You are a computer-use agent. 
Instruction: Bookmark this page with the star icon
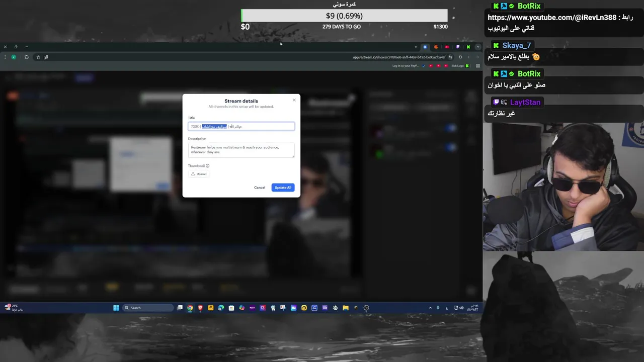pos(38,57)
